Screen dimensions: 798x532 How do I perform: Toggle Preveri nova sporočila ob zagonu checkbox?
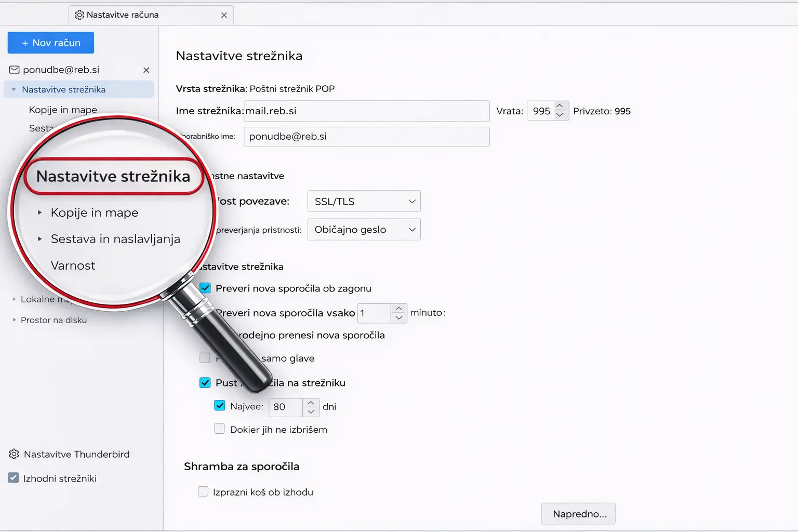[206, 288]
